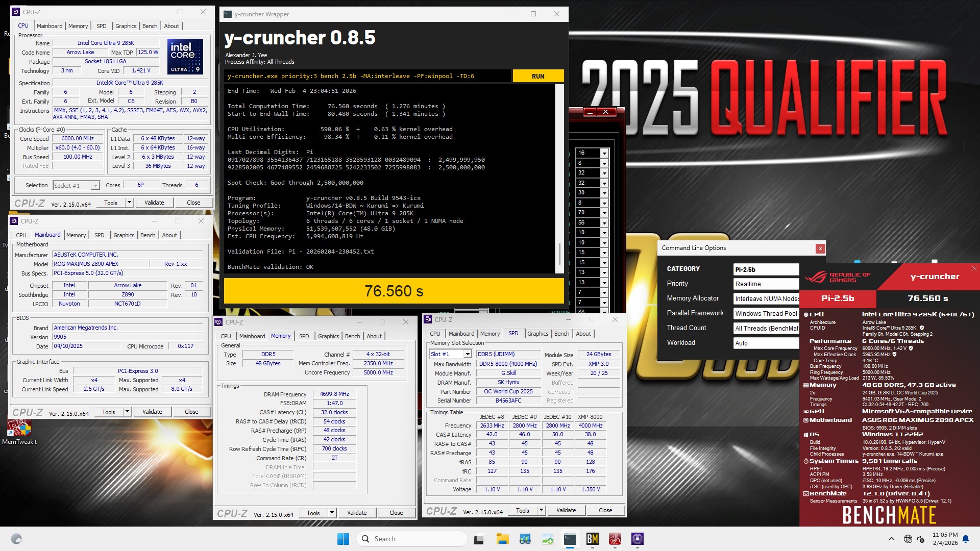Select Mainboard tab in the top CPU-Z window
Screen dimensions: 980x551
pyautogui.click(x=50, y=26)
